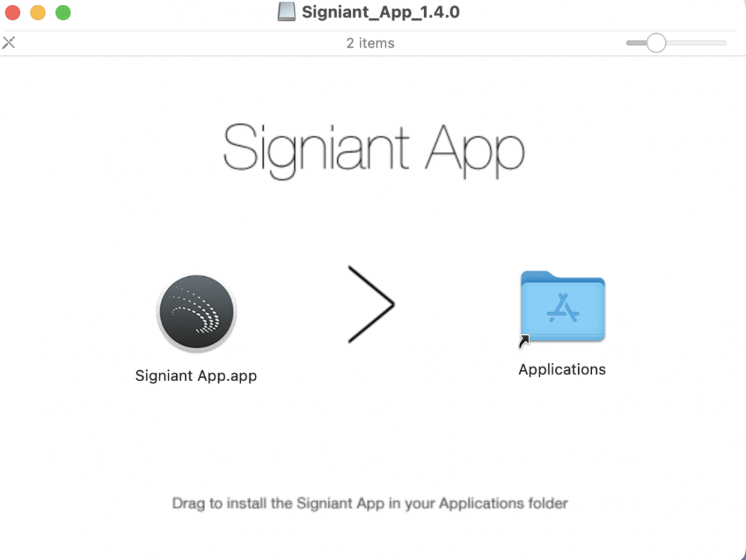746x560 pixels.
Task: Click the dotted swirl logo on app icon
Action: click(x=196, y=310)
